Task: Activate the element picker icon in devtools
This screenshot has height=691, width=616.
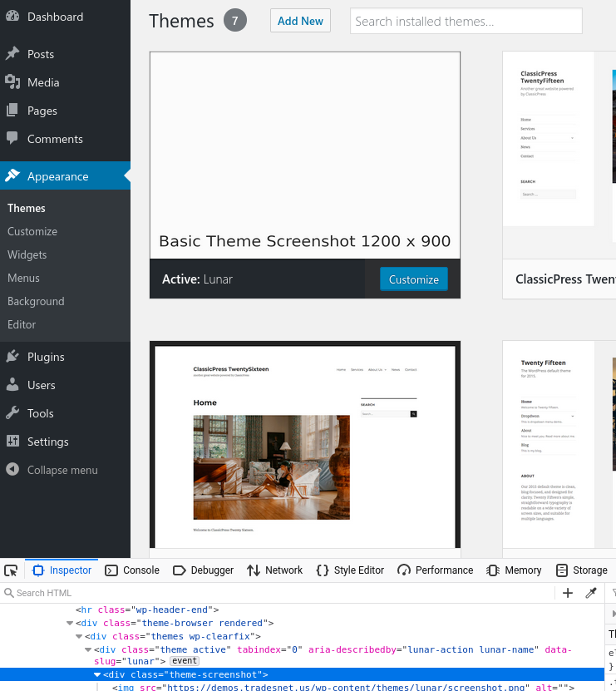Action: [11, 570]
